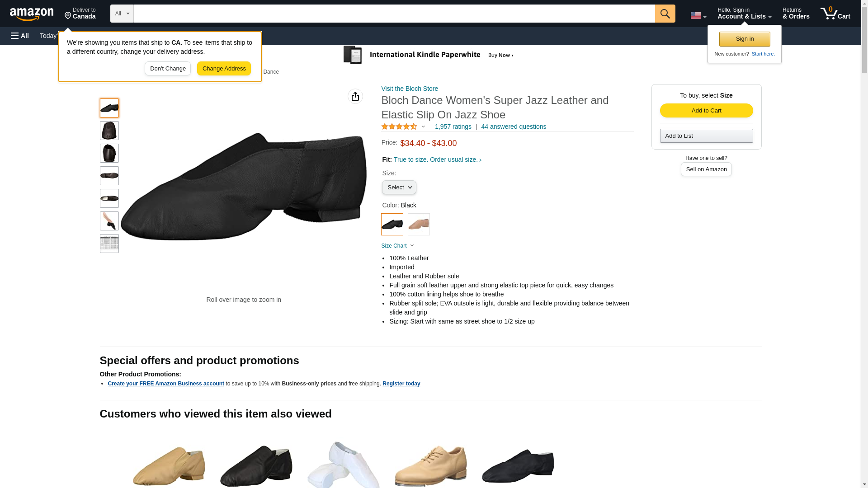Select the Black color swatch
This screenshot has width=868, height=488.
(392, 224)
